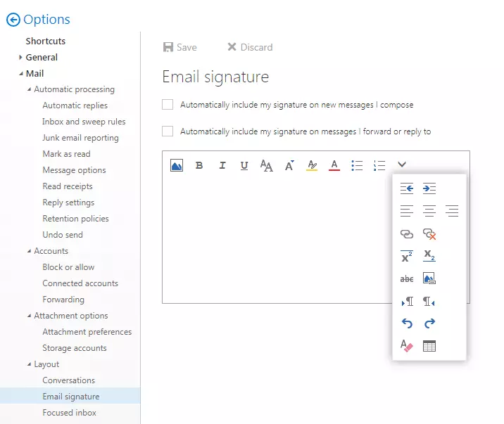This screenshot has width=504, height=424.
Task: Apply strikethrough formatting
Action: click(x=407, y=278)
